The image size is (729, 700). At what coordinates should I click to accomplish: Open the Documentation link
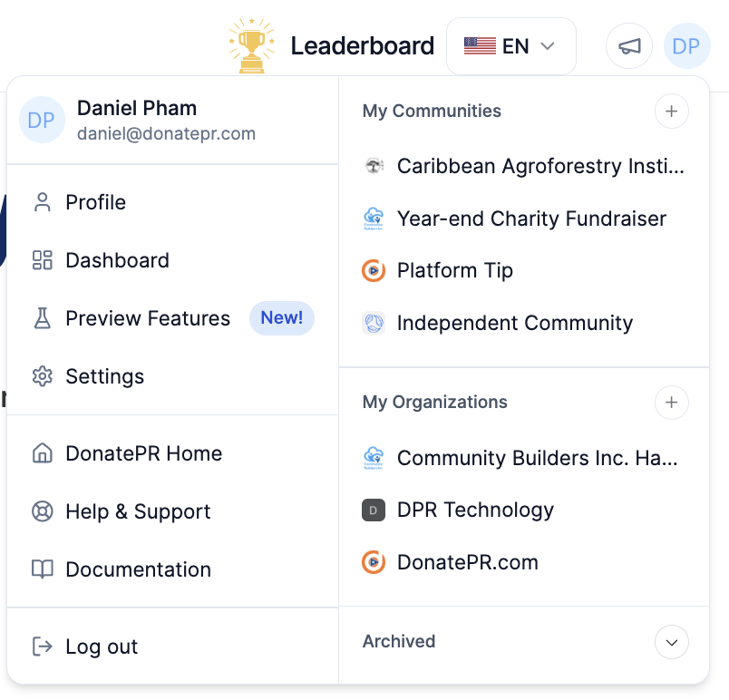138,569
